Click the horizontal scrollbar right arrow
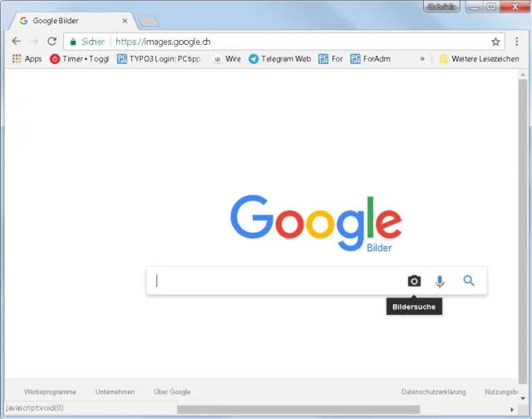Screen dimensions: 532x419 512,410
